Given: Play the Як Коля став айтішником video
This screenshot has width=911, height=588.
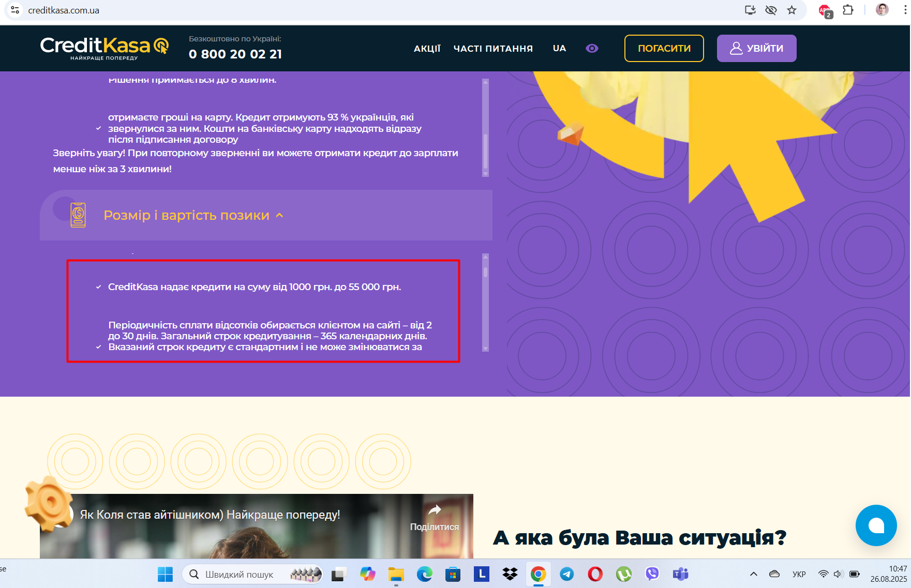Looking at the screenshot, I should click(x=257, y=526).
